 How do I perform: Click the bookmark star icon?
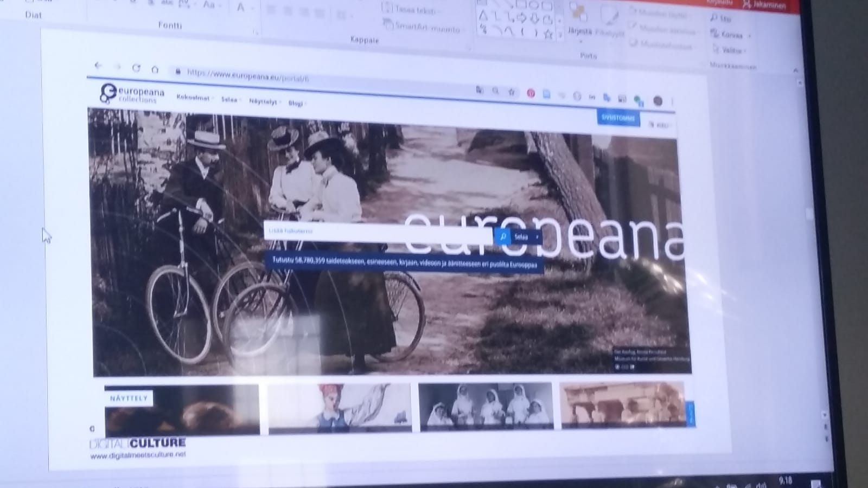point(511,92)
